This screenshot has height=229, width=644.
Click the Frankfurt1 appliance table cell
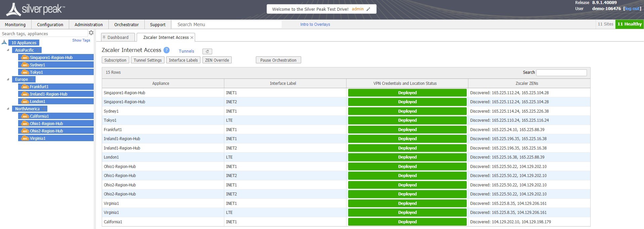(x=163, y=130)
